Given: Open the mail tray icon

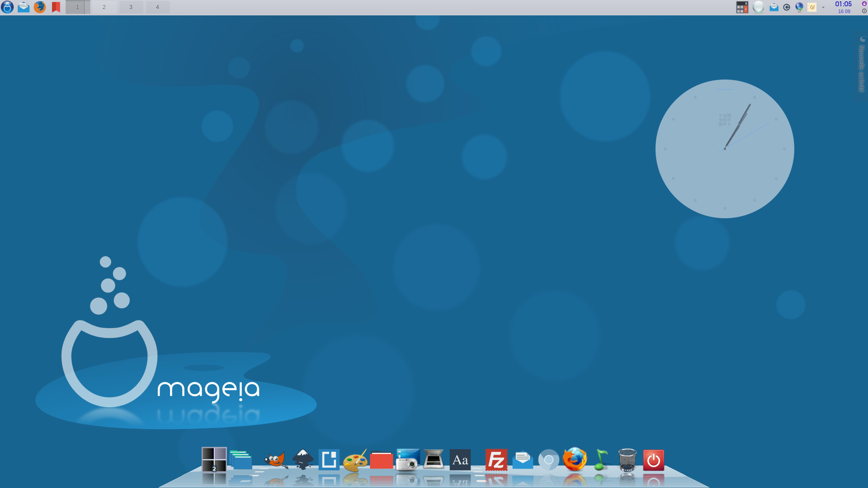Looking at the screenshot, I should click(x=774, y=7).
